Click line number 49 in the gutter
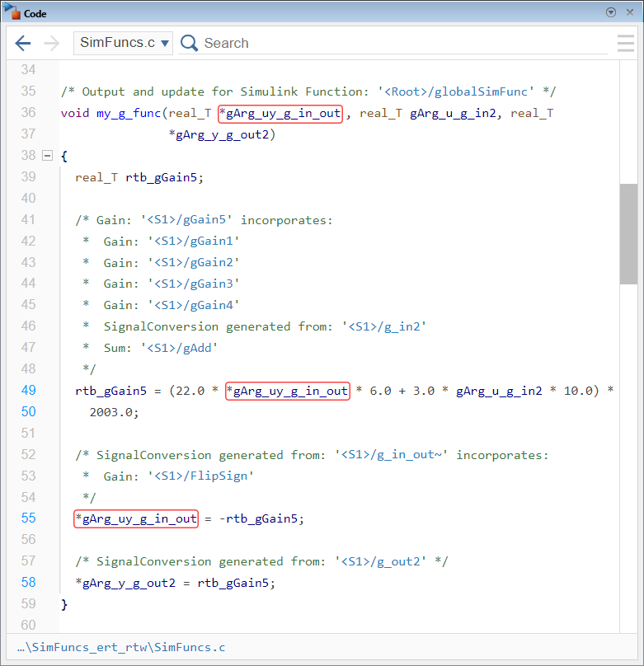644x666 pixels. (29, 391)
